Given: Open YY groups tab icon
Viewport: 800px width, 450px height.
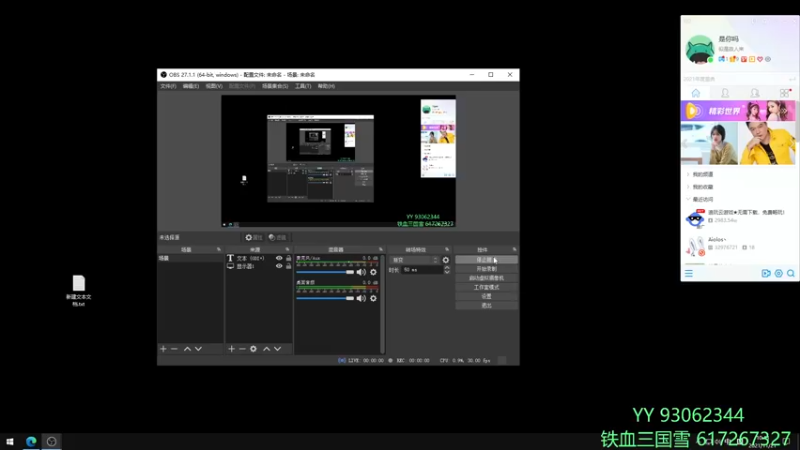Looking at the screenshot, I should (755, 93).
